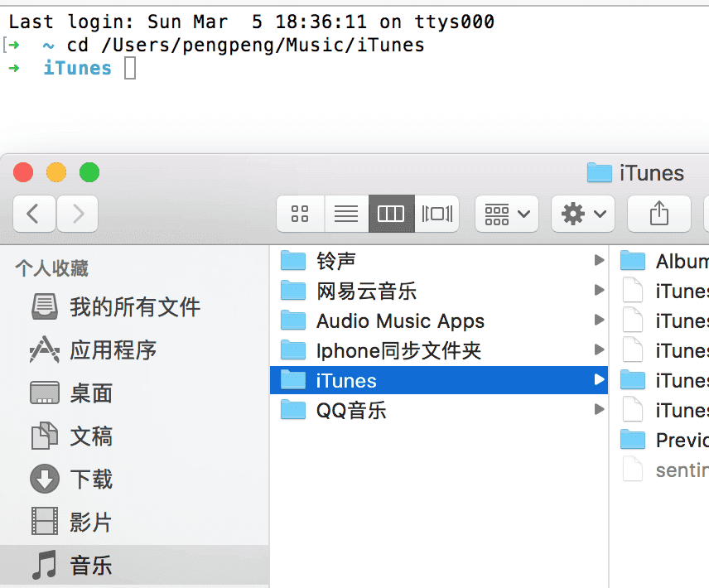Expand 网易云音乐 disclosure arrow
Viewport: 709px width, 588px height.
point(599,290)
